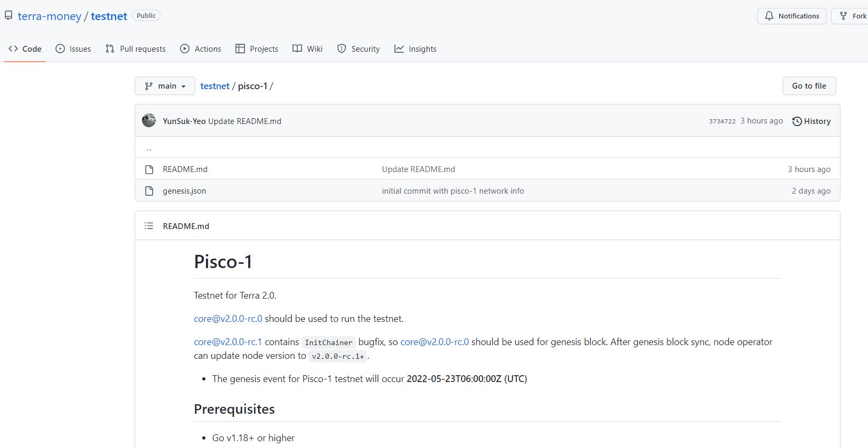The image size is (868, 448).
Task: Open the Actions tab
Action: (201, 49)
